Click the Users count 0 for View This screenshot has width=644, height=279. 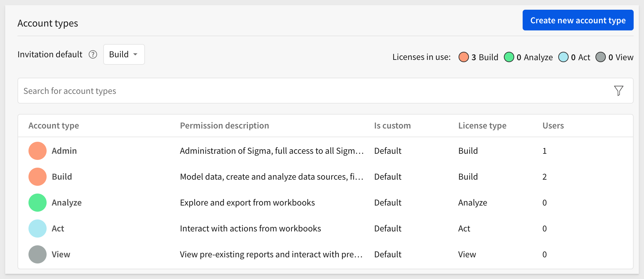click(x=545, y=254)
